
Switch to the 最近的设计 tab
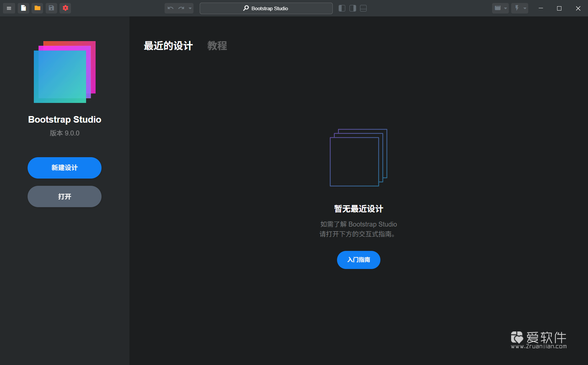click(168, 46)
